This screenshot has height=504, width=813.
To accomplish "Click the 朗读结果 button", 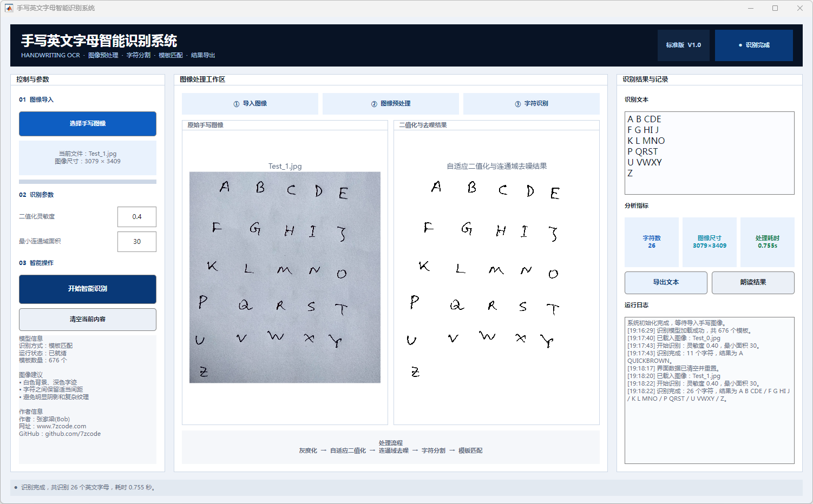I will (753, 283).
